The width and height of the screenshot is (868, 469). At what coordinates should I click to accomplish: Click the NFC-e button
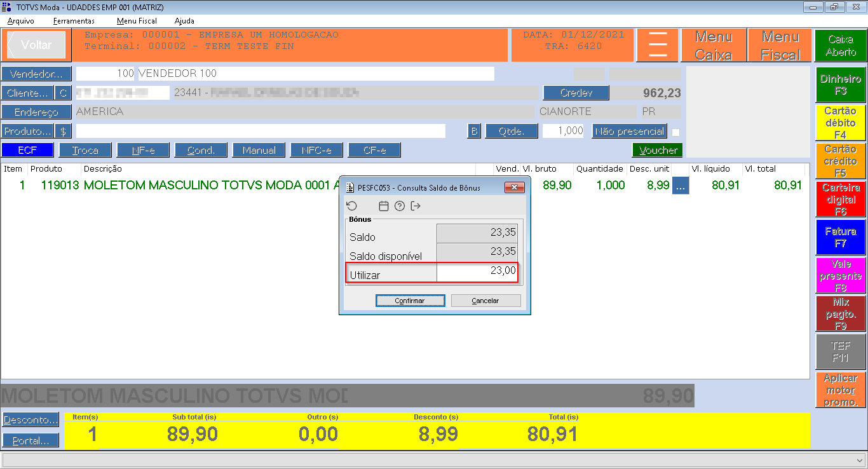[316, 150]
